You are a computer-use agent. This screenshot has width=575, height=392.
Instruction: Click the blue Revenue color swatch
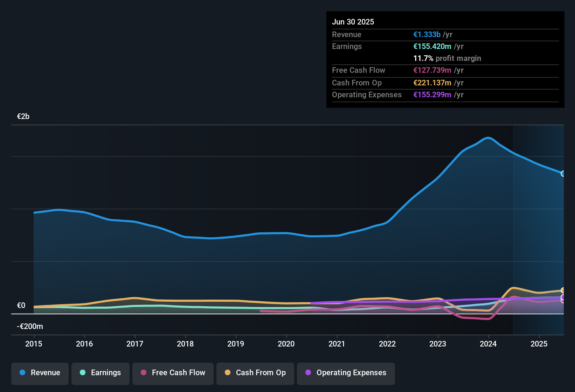(22, 373)
